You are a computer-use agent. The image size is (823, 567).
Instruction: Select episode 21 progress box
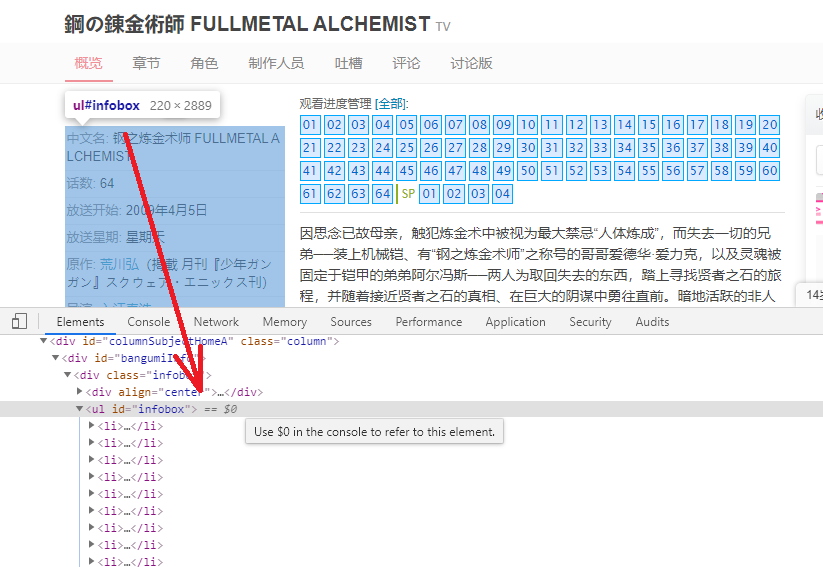coord(310,148)
